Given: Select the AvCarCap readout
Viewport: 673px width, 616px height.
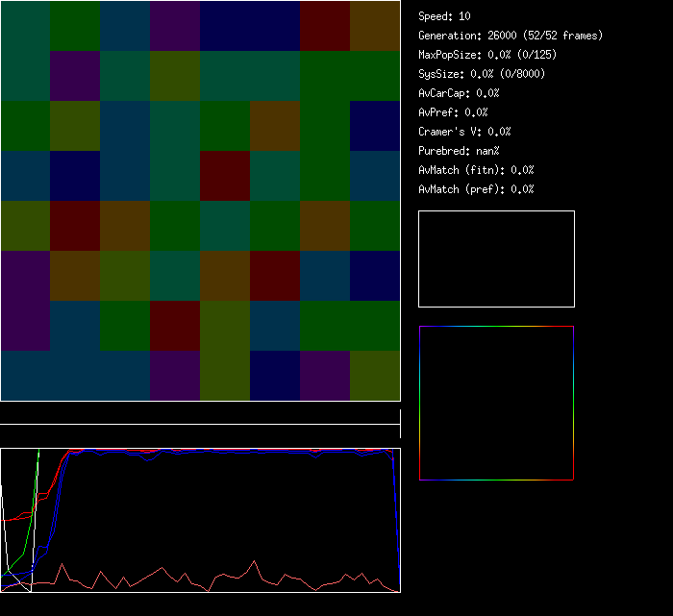Looking at the screenshot, I should (459, 93).
